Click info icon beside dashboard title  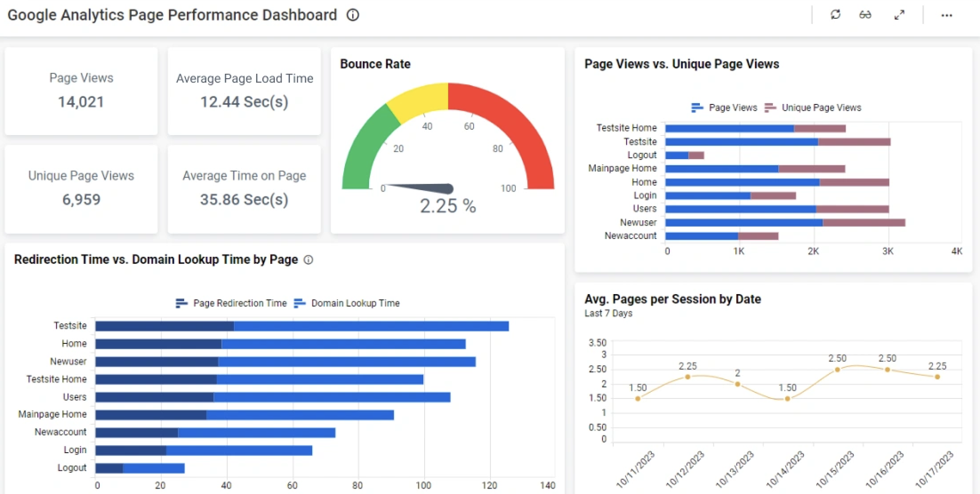click(x=353, y=15)
